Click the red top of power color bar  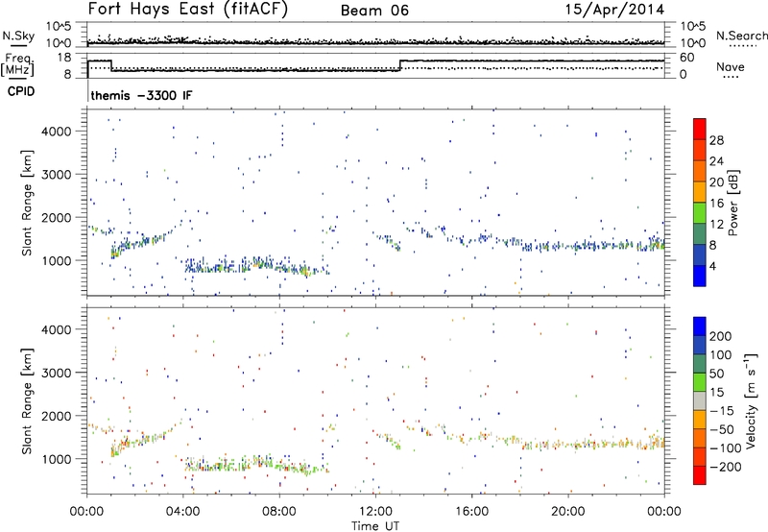tap(700, 130)
